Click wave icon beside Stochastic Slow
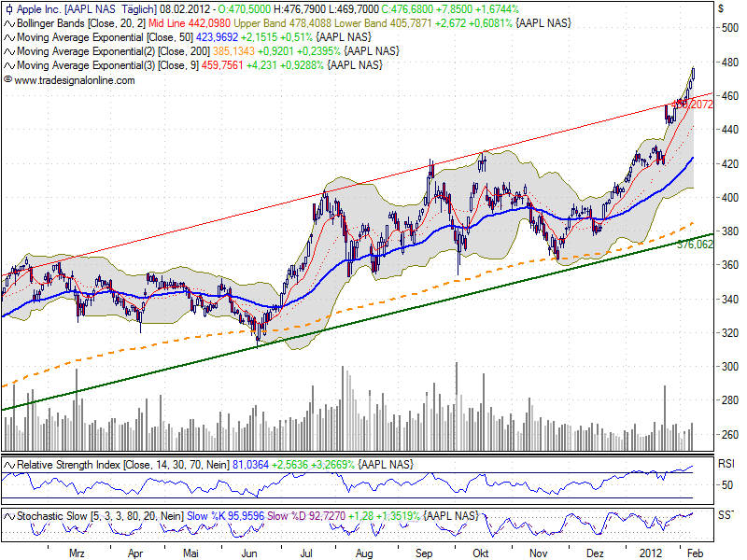The width and height of the screenshot is (747, 560). click(9, 517)
